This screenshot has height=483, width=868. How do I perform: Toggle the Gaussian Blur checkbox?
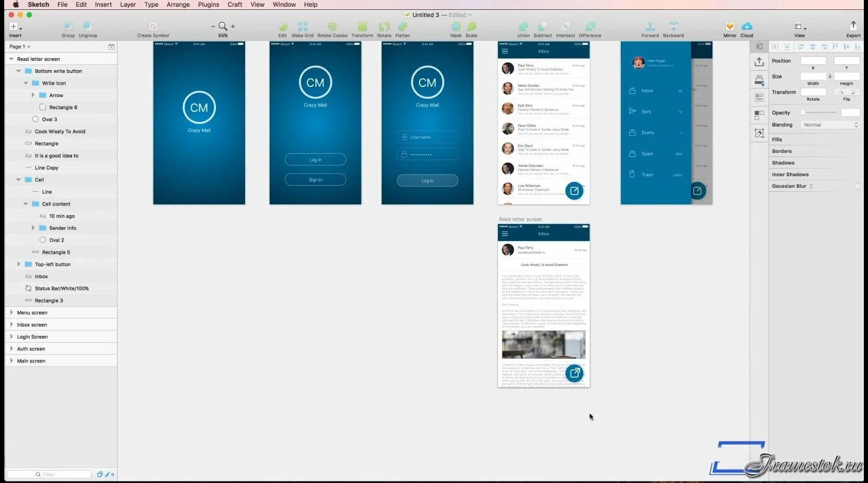858,186
